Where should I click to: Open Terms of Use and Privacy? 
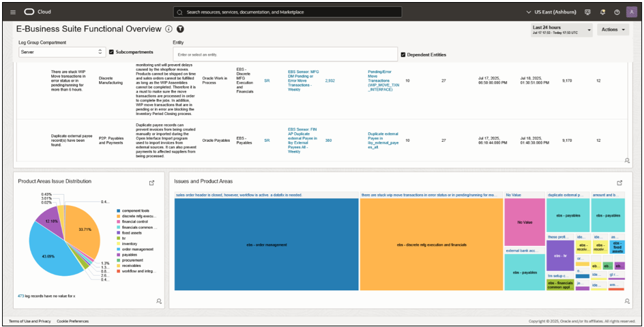tap(30, 321)
